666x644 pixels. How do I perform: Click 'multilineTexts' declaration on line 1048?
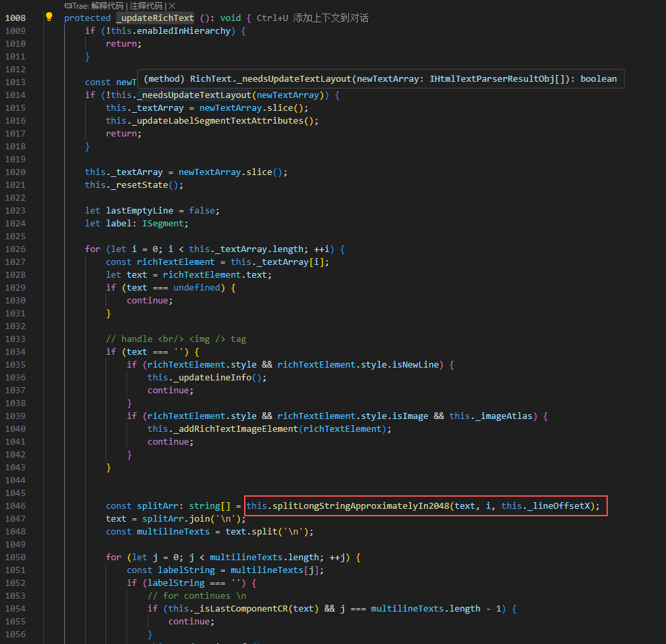(173, 532)
